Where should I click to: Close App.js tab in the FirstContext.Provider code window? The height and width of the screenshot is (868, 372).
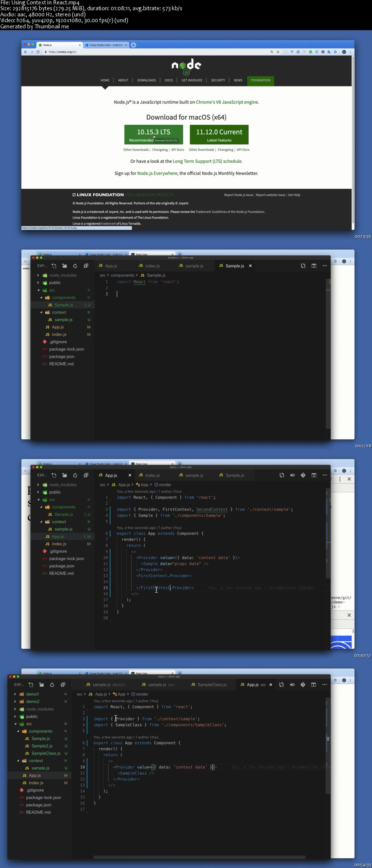tap(130, 475)
